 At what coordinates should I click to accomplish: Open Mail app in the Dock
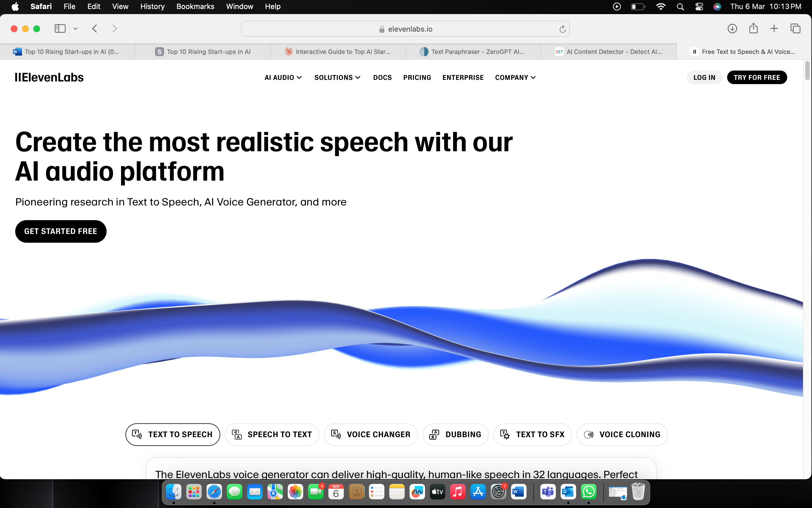pyautogui.click(x=255, y=492)
